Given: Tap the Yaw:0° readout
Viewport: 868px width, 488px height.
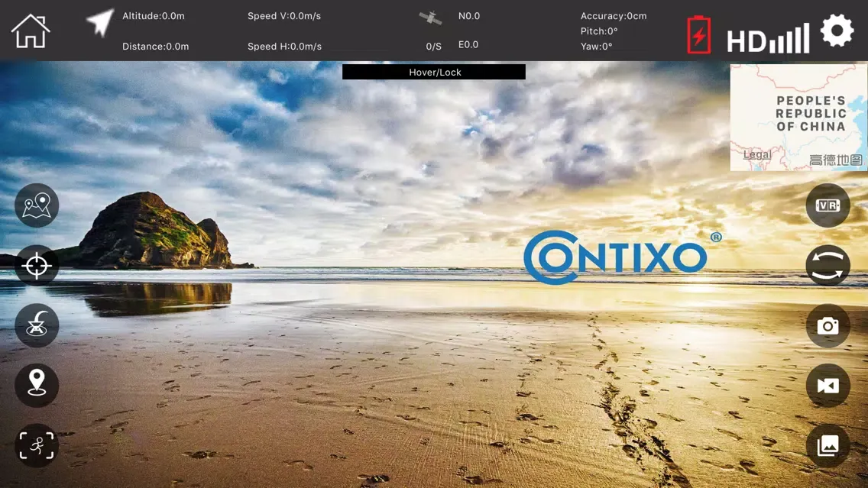Looking at the screenshot, I should [x=596, y=47].
